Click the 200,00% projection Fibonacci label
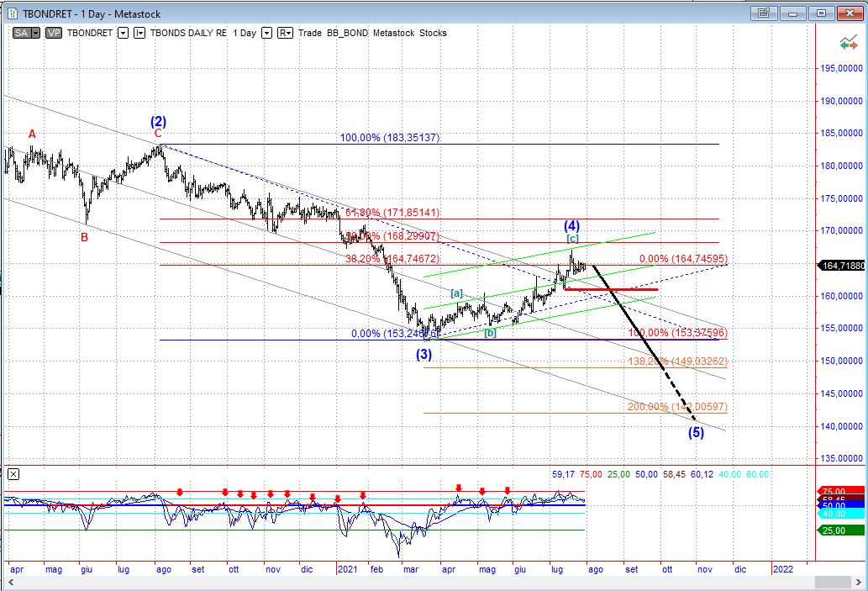 pyautogui.click(x=677, y=407)
